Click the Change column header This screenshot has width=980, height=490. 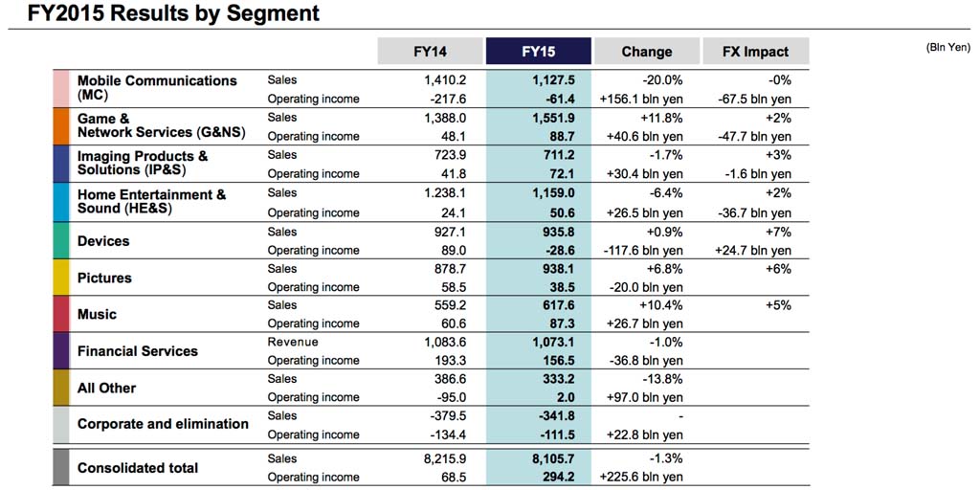click(647, 51)
